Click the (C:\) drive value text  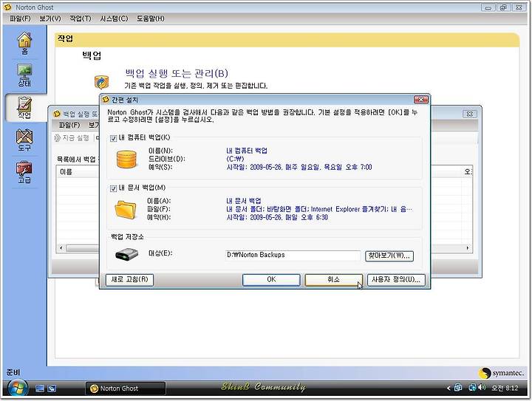point(235,159)
